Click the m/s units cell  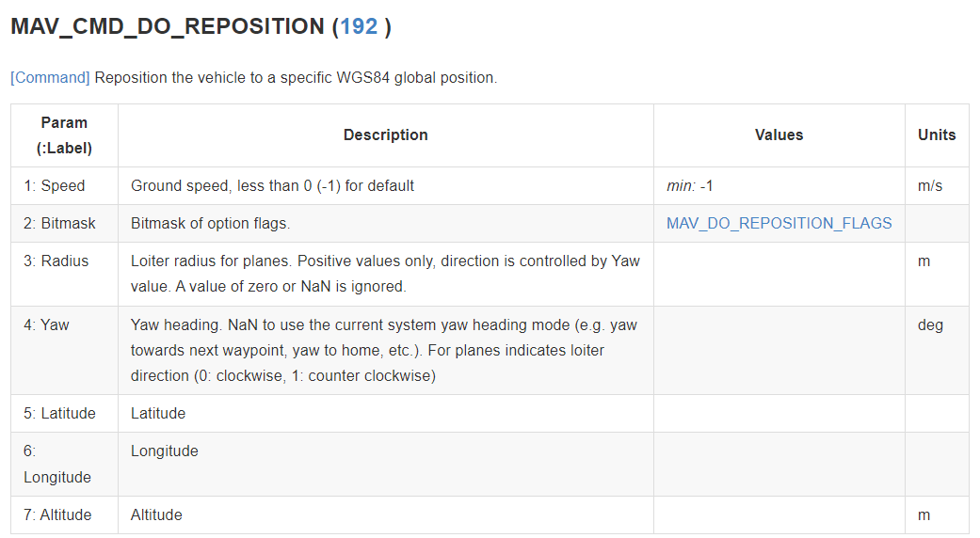pyautogui.click(x=930, y=186)
